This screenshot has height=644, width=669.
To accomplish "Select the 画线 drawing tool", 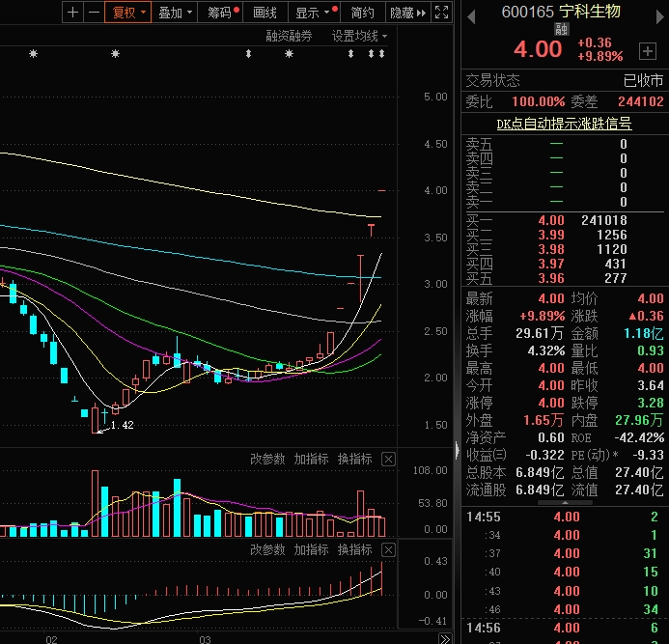I will point(265,13).
